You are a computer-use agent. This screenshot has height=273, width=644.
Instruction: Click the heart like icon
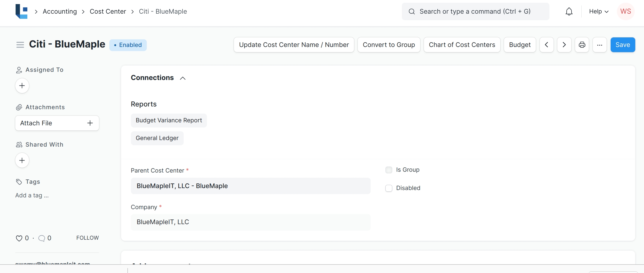point(19,238)
